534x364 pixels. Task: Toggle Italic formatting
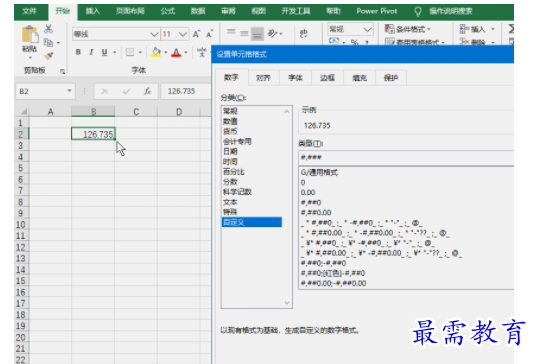pyautogui.click(x=91, y=52)
